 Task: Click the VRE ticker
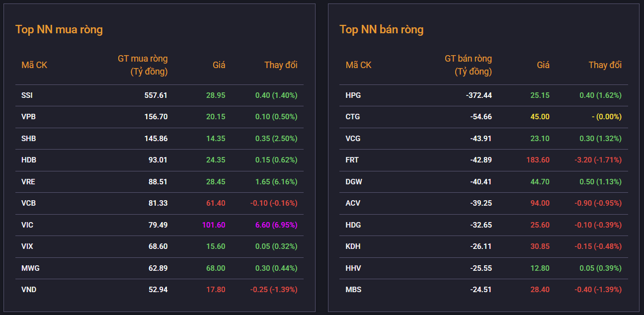[x=28, y=182]
